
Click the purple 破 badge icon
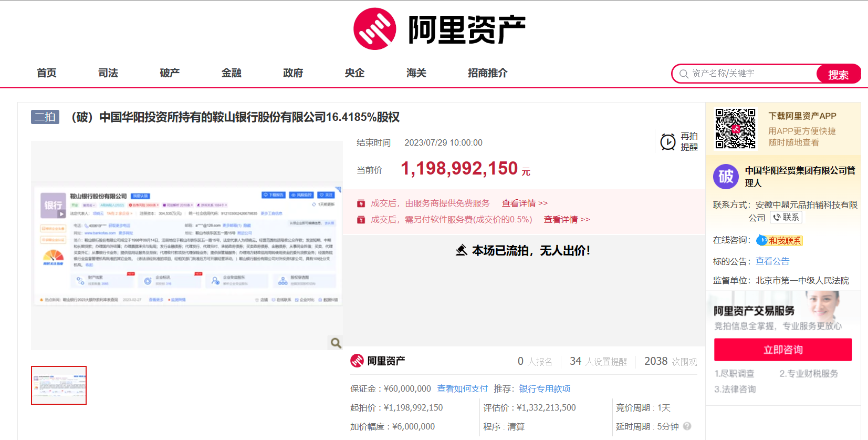pyautogui.click(x=726, y=177)
